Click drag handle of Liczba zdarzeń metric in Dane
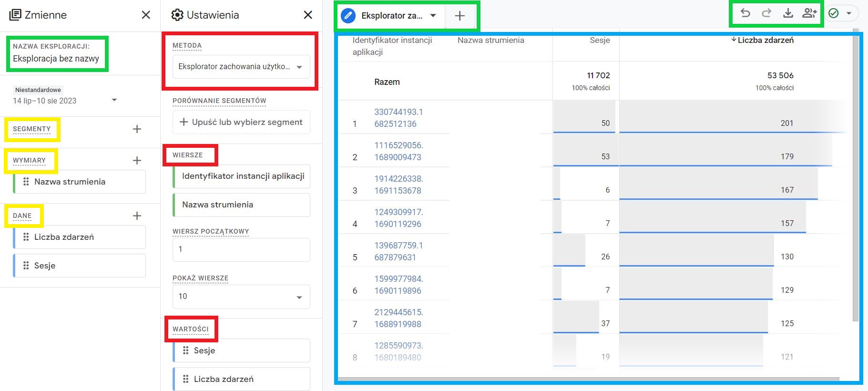 pyautogui.click(x=26, y=237)
